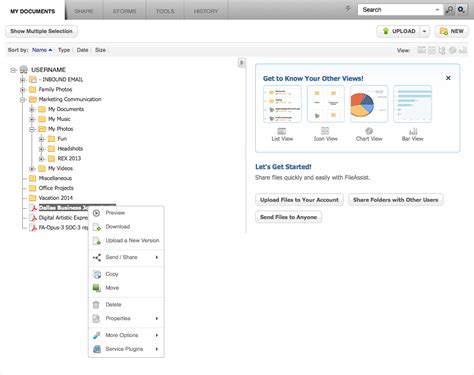Screen dimensions: 474x375
Task: Select bar view icon in View bar
Action: [x=463, y=50]
